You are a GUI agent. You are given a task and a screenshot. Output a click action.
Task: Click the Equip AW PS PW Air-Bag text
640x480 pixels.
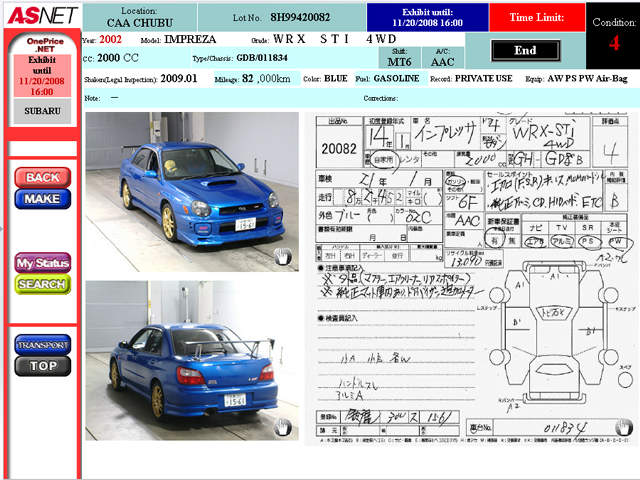click(x=587, y=78)
